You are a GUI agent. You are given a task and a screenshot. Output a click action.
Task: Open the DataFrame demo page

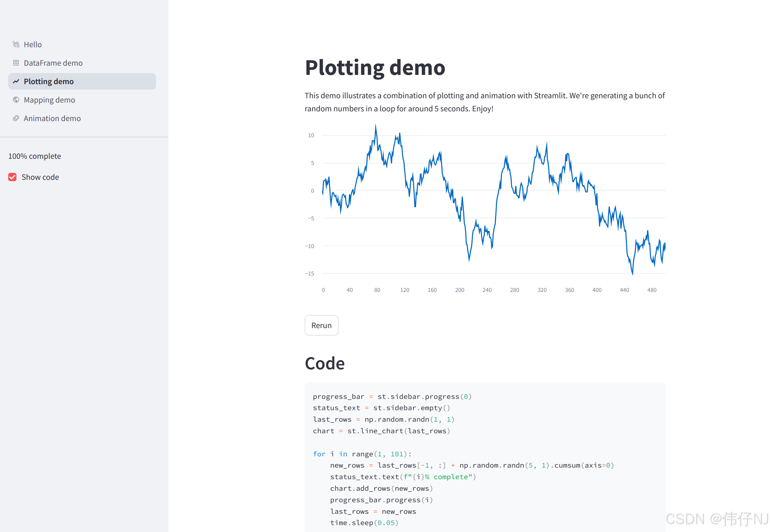tap(53, 63)
